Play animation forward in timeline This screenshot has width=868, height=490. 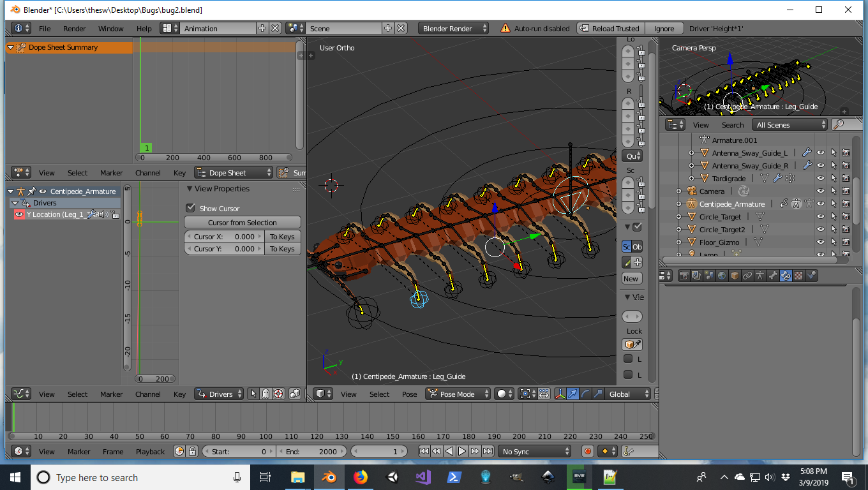(462, 451)
